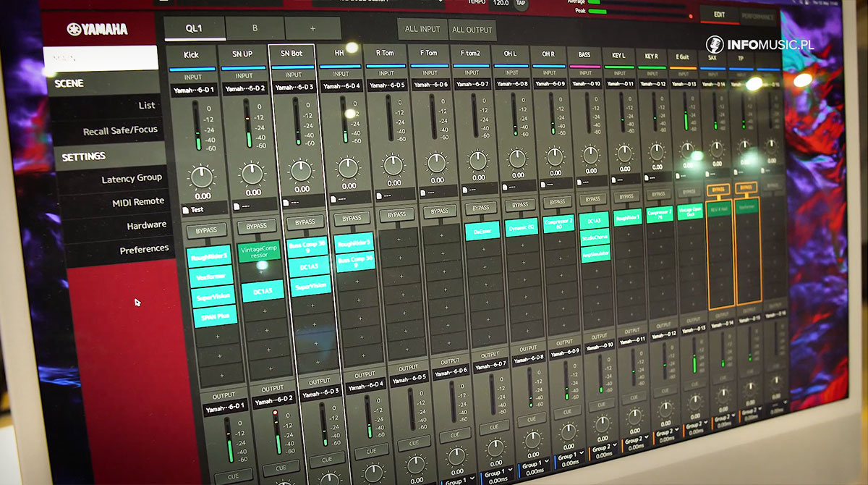Open Preferences in the sidebar
The image size is (868, 485).
(x=145, y=249)
